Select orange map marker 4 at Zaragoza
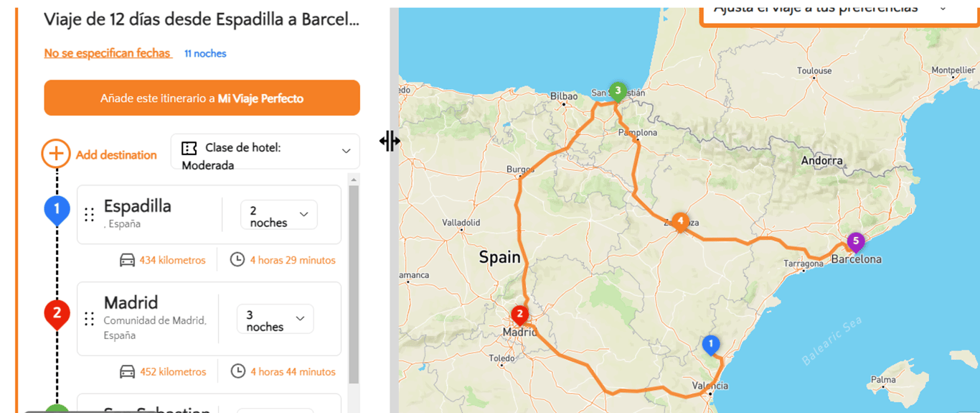Screen dimensions: 980x413 coord(680,222)
